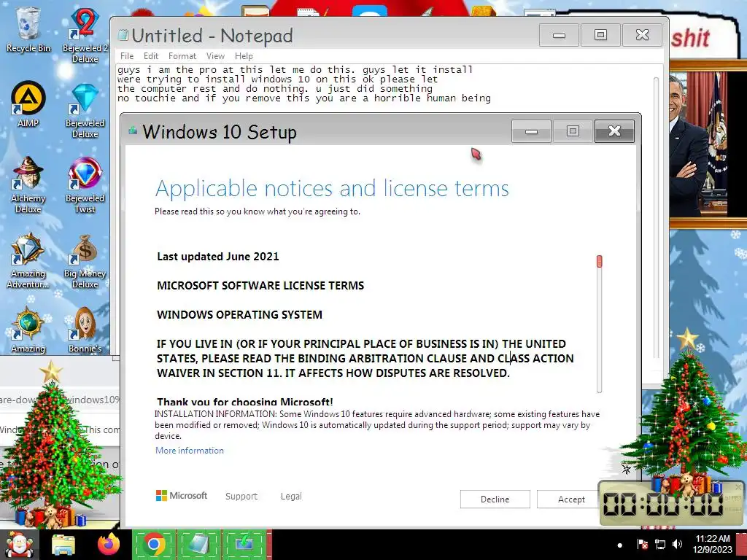Open the Amazing Adventures desktop shortcut
Image resolution: width=747 pixels, height=560 pixels.
coord(28,260)
